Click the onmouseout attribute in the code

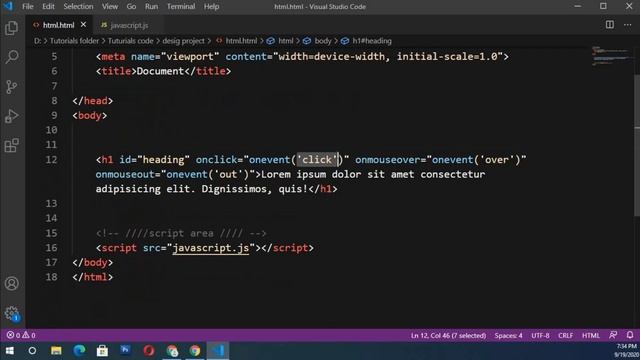(125, 174)
